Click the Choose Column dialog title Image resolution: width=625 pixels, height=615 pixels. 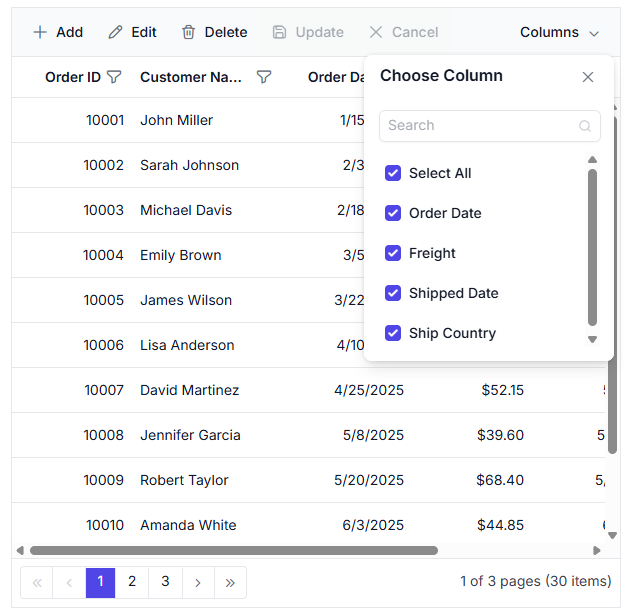point(441,76)
